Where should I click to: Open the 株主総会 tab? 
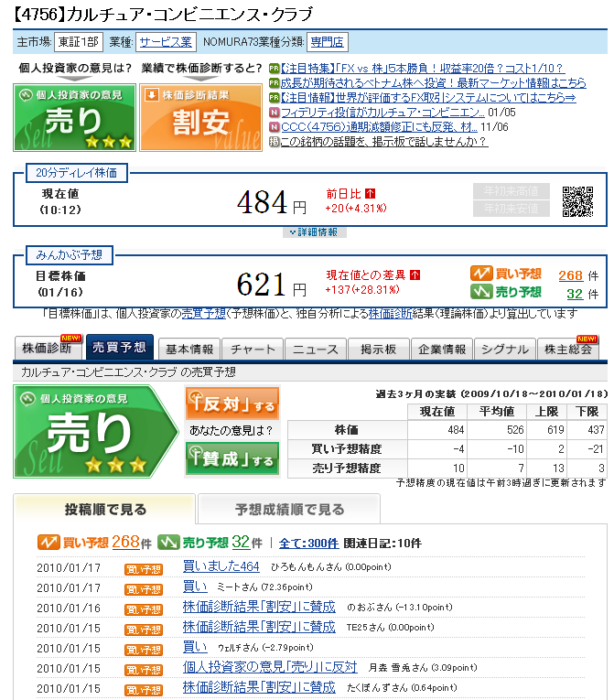pyautogui.click(x=569, y=350)
